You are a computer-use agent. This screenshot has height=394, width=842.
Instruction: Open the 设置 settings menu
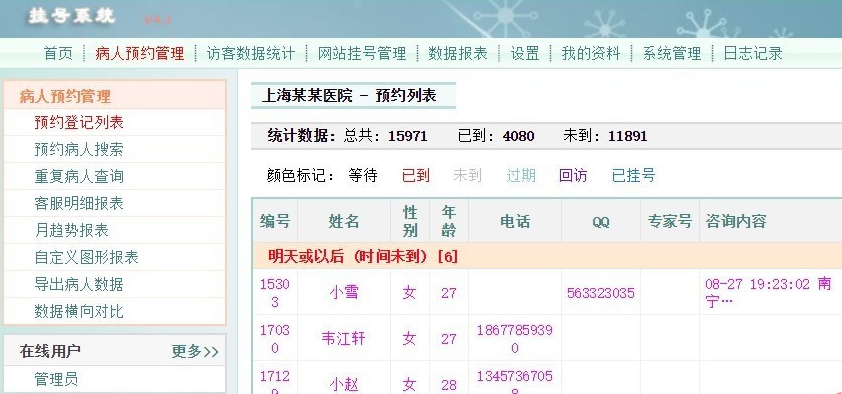tap(525, 53)
